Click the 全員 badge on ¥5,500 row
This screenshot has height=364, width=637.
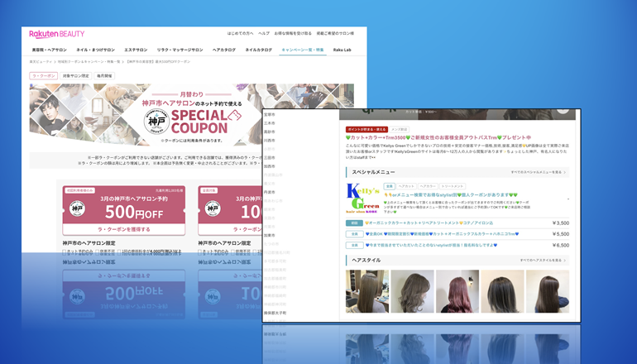pyautogui.click(x=354, y=234)
